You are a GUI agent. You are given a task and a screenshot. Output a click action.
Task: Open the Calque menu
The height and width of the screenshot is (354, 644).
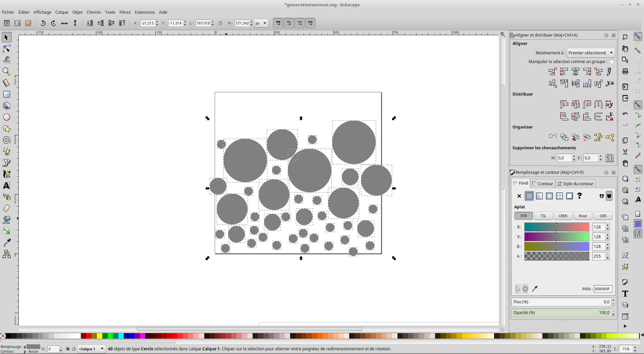pos(62,12)
